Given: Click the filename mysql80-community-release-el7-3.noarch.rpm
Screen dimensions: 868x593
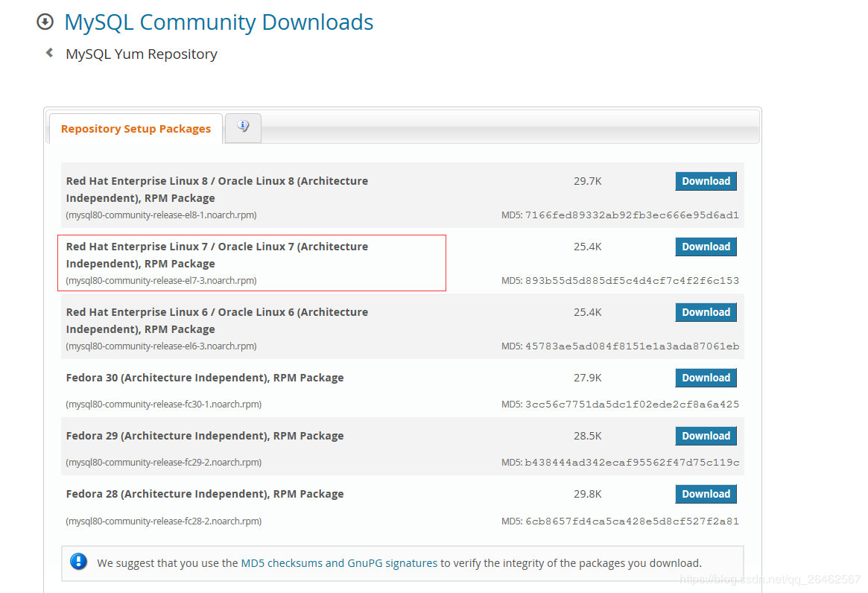Looking at the screenshot, I should 161,281.
